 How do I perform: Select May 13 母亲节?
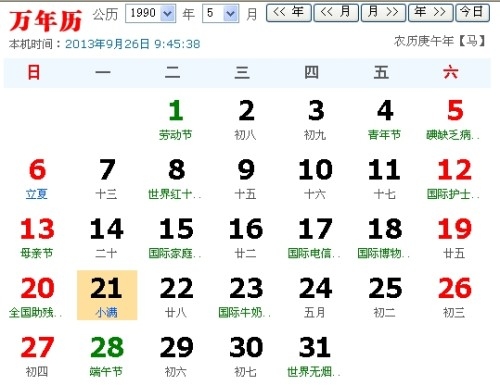[37, 238]
